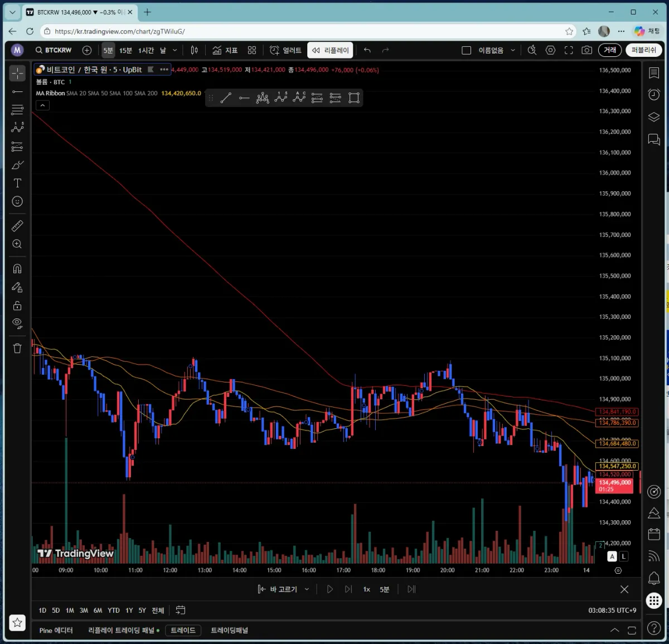This screenshot has width=669, height=644.
Task: Open the 지표 indicators dialog
Action: [x=225, y=50]
